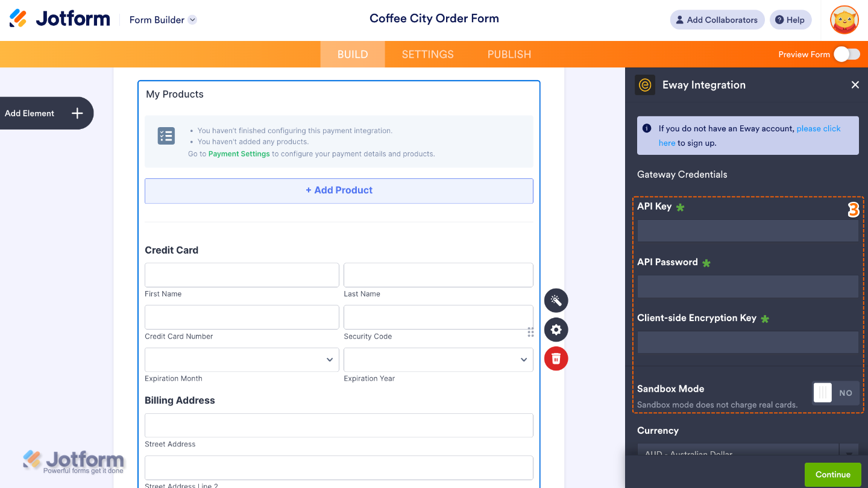Click the Street Address Line 2 field
868x488 pixels.
[x=339, y=468]
